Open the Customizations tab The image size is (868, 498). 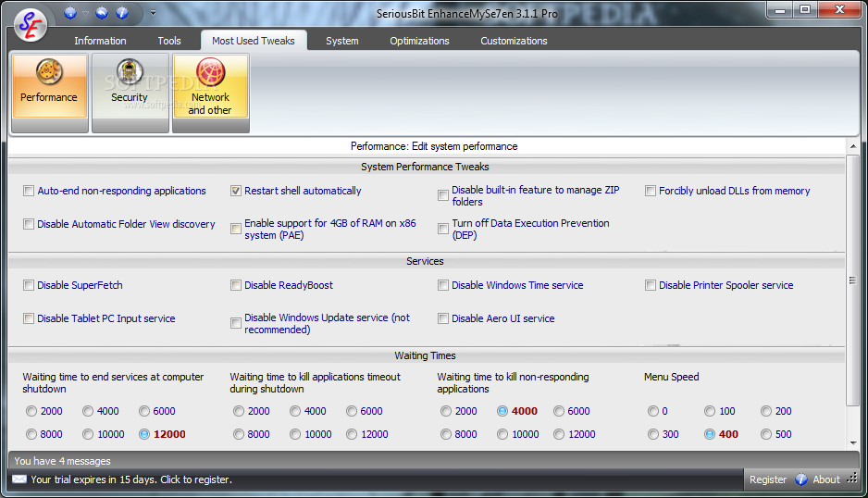514,41
